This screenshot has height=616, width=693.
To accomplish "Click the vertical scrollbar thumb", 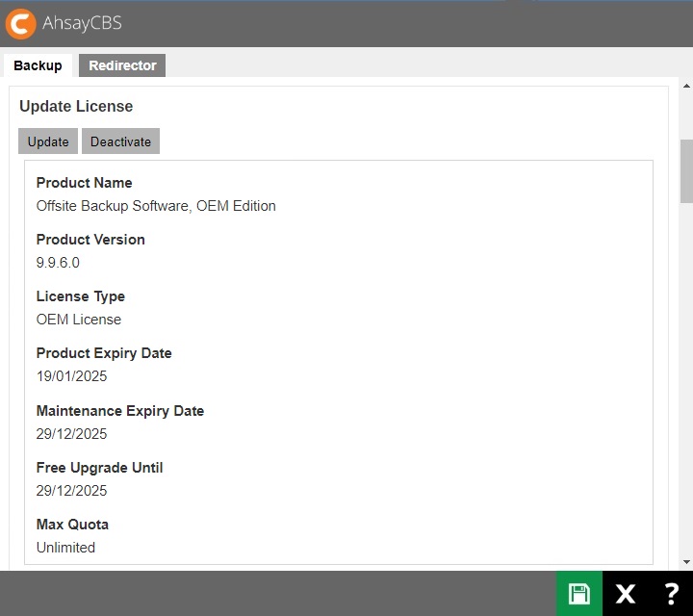I will point(686,171).
